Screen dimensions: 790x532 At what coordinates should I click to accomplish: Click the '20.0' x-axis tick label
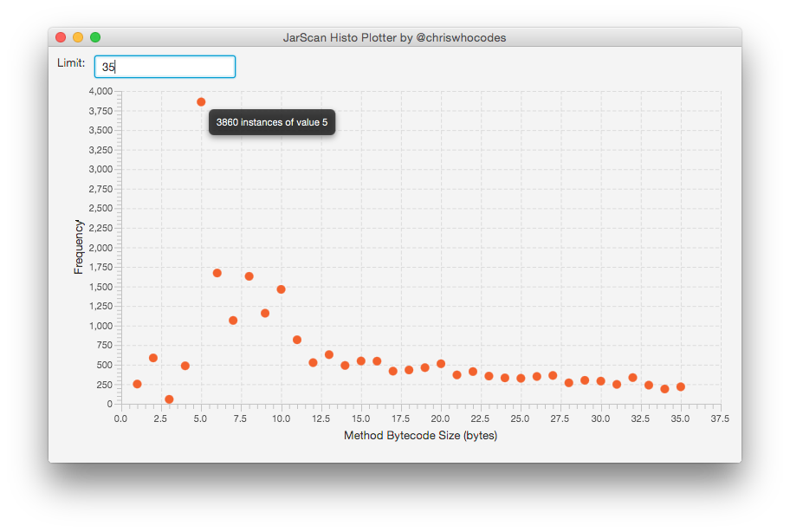pos(440,418)
